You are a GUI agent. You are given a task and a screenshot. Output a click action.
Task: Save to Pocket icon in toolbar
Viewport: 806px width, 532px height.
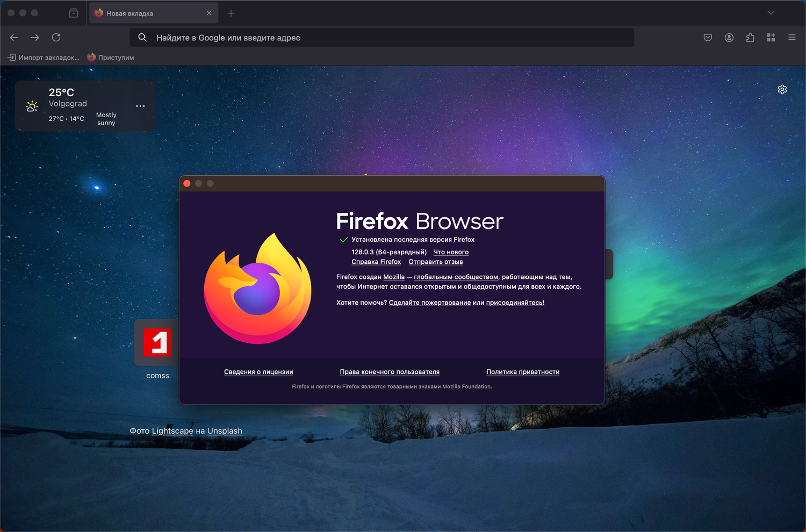click(708, 38)
